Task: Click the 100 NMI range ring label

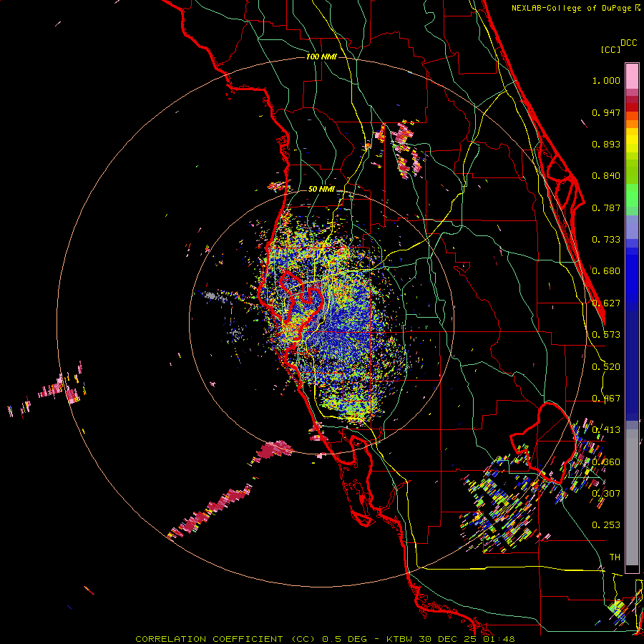Action: point(321,57)
